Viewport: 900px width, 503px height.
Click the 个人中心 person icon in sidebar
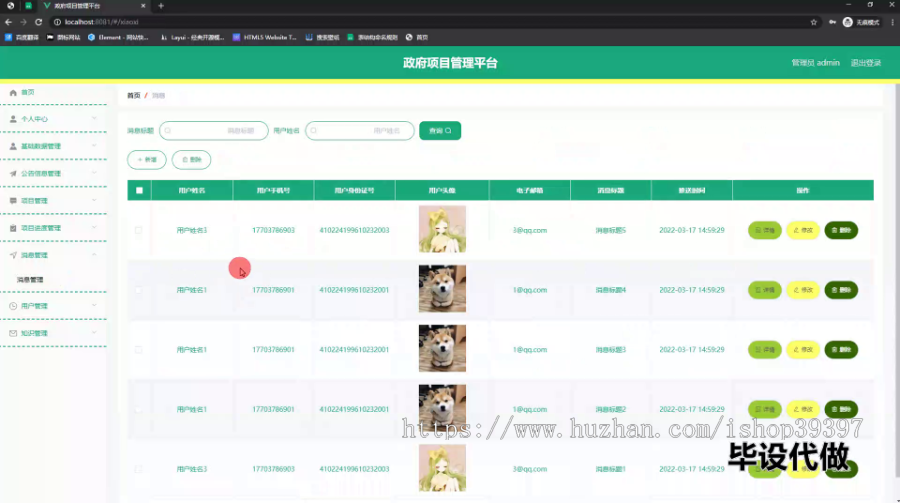[x=13, y=119]
